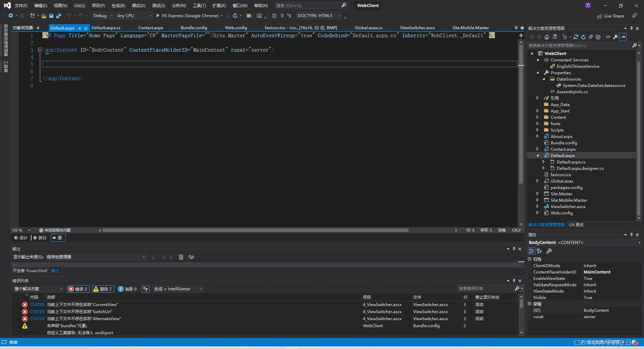Click the Home icon in Solution Explorer toolbar
Image resolution: width=644 pixels, height=349 pixels.
click(x=547, y=37)
